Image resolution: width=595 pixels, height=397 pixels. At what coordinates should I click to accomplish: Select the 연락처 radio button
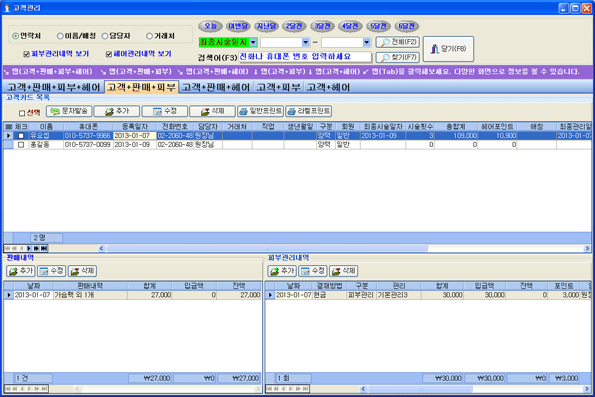(16, 36)
